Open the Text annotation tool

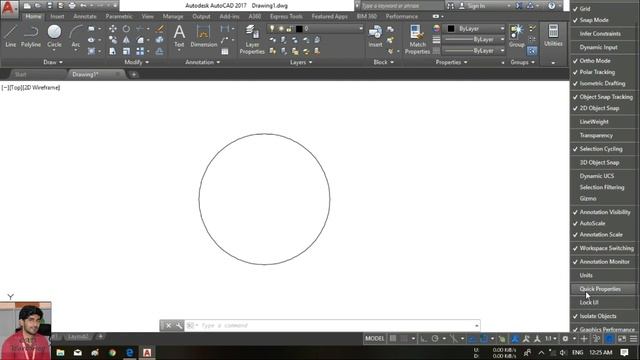(x=179, y=36)
